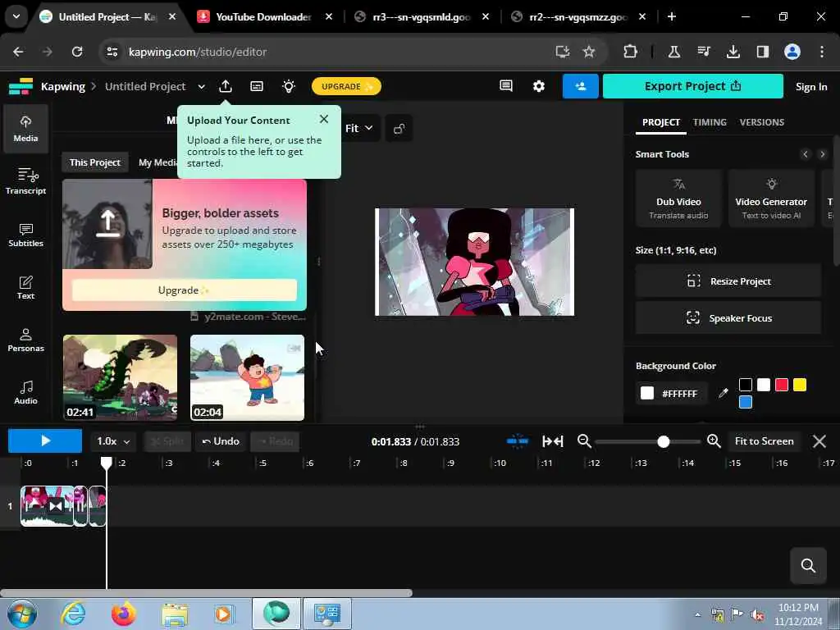Click the #FFFFFF background color field
Viewport: 840px width, 630px height.
point(673,393)
